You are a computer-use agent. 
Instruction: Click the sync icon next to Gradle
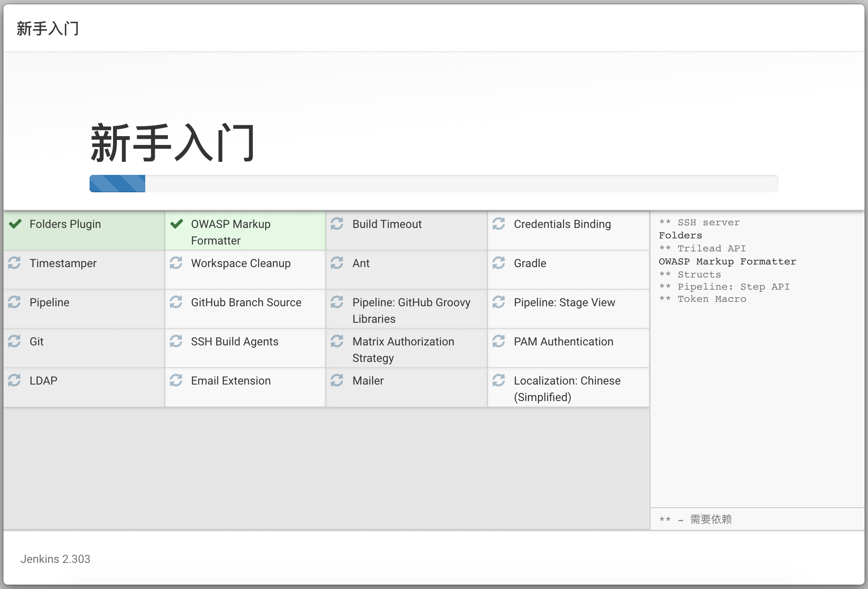(x=499, y=263)
